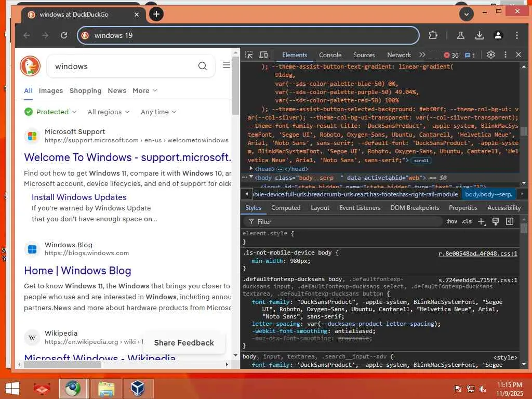Open the hamburger menu on the DuckDuckGo page
This screenshot has width=532, height=399.
pos(227,65)
